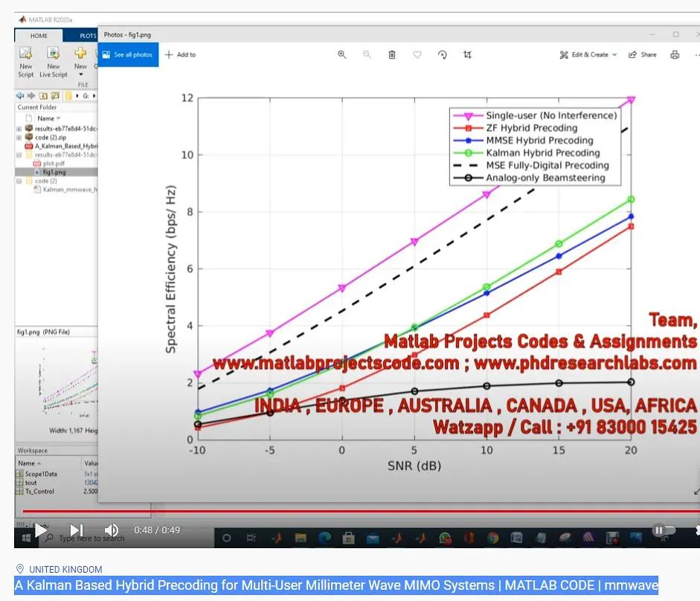Open Mail from the taskbar
Viewport: 700px width, 601px height.
point(373,539)
